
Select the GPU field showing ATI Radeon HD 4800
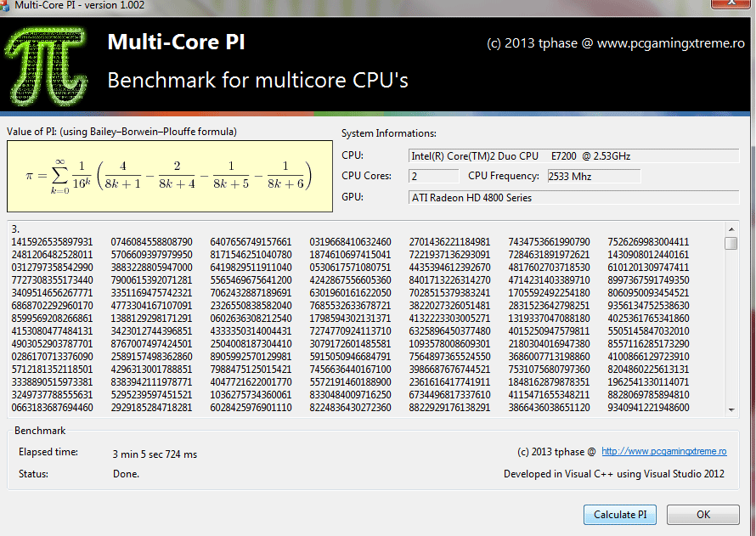(573, 197)
